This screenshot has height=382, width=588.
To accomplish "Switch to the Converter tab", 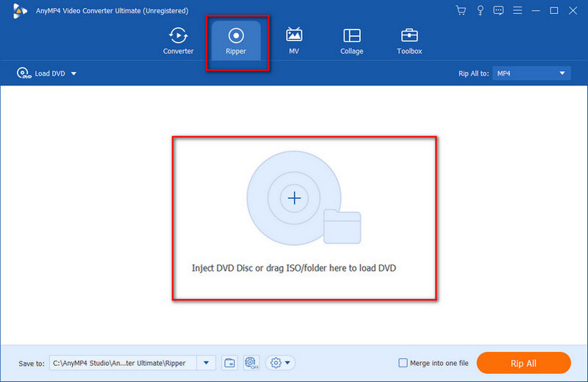I will tap(178, 40).
